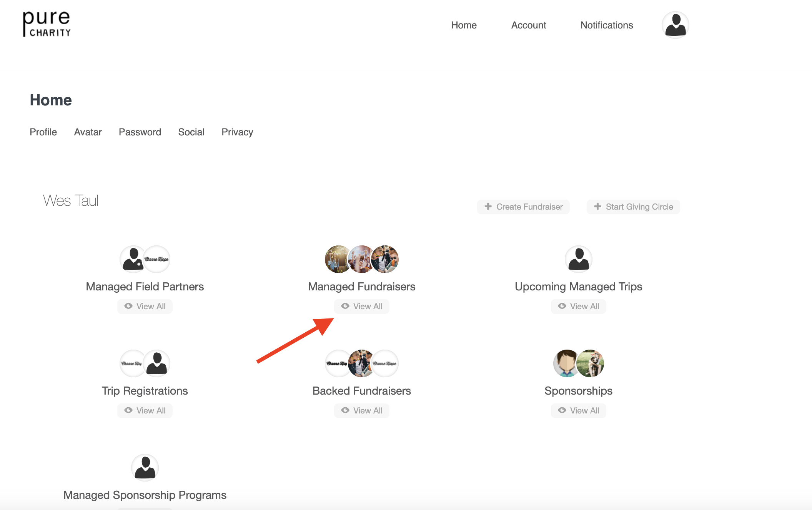Open the Notifications menu item

click(x=607, y=25)
